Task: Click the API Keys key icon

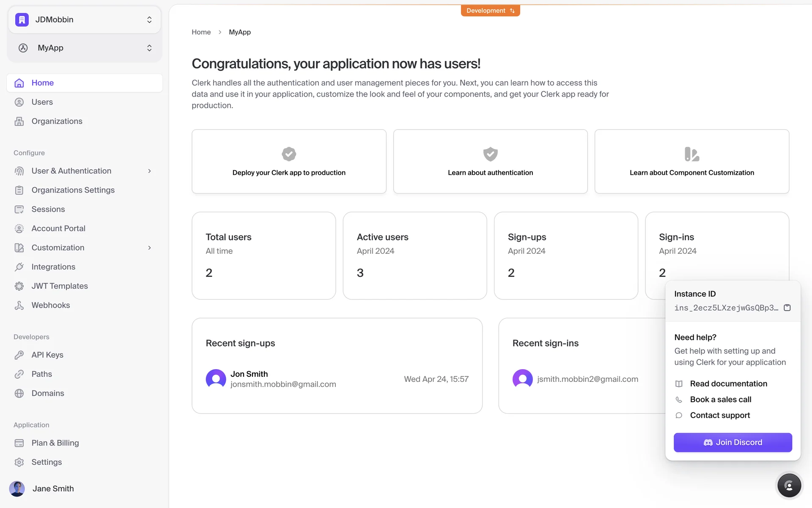Action: pyautogui.click(x=19, y=355)
